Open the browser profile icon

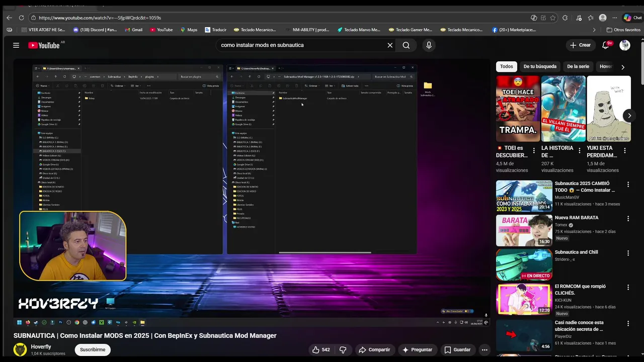(603, 18)
